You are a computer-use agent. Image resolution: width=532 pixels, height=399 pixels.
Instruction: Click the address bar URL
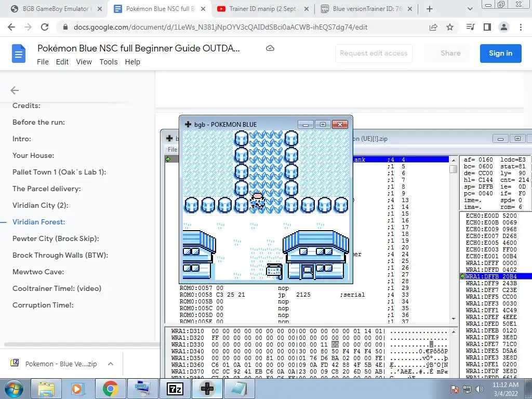pyautogui.click(x=220, y=27)
